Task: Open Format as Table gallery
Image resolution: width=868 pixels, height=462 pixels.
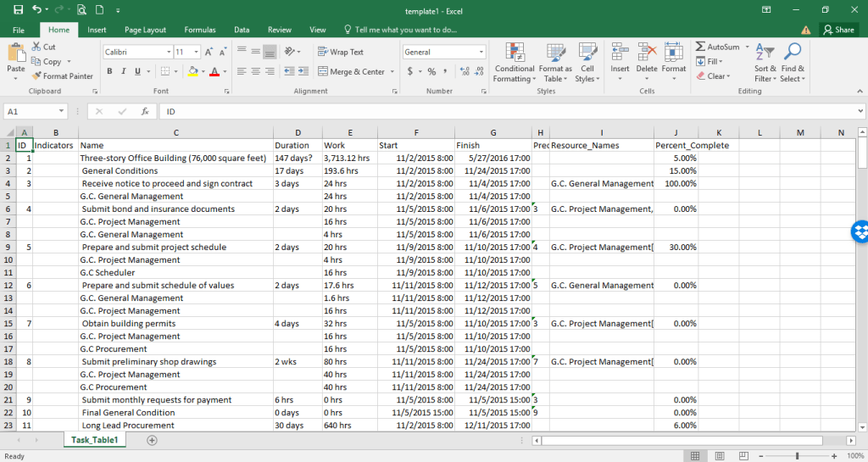Action: click(555, 63)
